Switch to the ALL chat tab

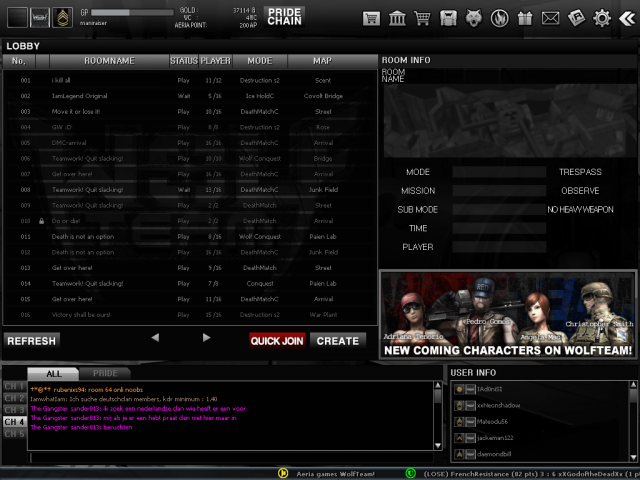tap(54, 373)
